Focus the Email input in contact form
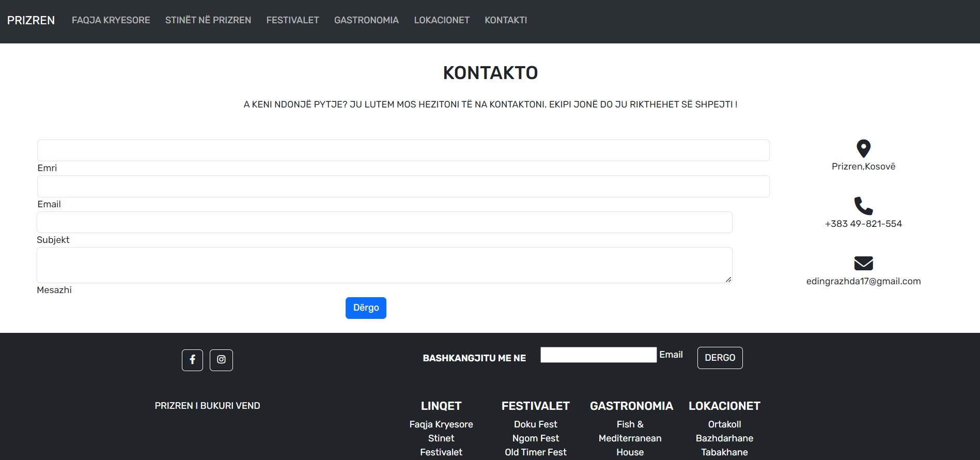Image resolution: width=980 pixels, height=460 pixels. (403, 186)
